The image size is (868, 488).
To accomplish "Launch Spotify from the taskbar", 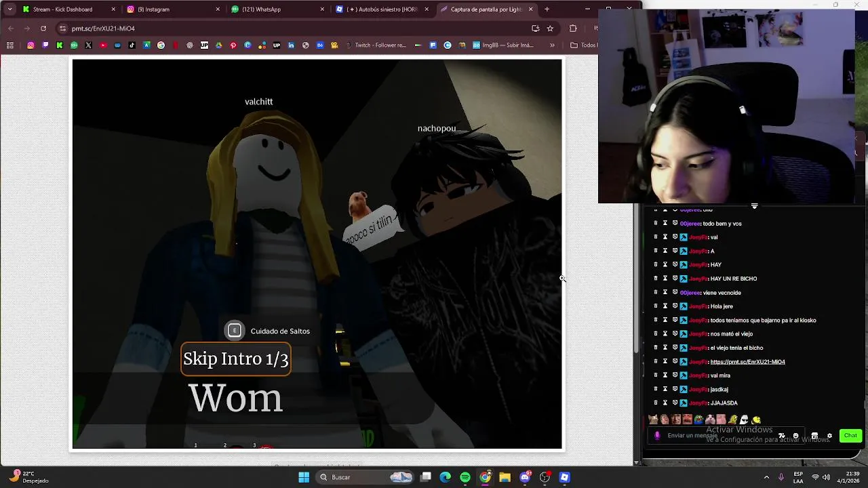I will [x=465, y=477].
